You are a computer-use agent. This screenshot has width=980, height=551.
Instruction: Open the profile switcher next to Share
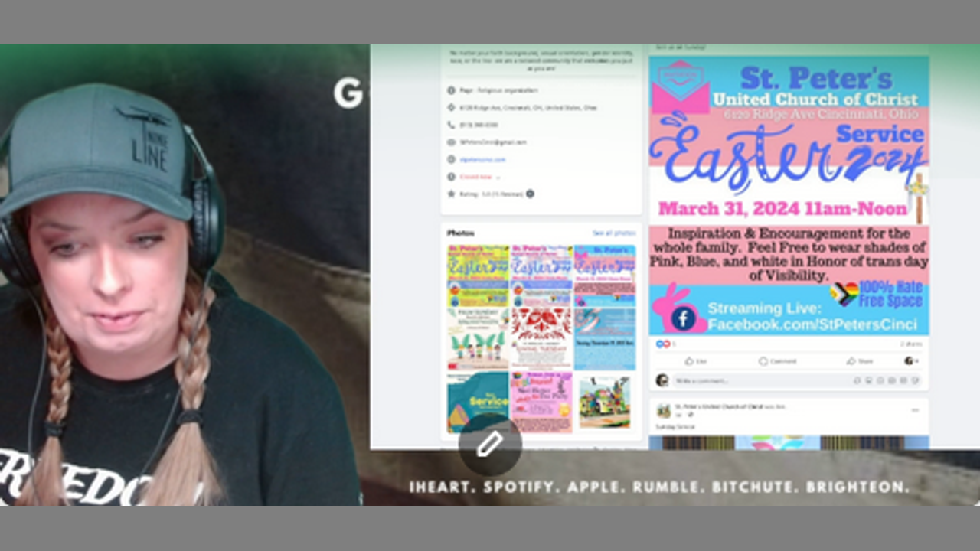click(911, 361)
